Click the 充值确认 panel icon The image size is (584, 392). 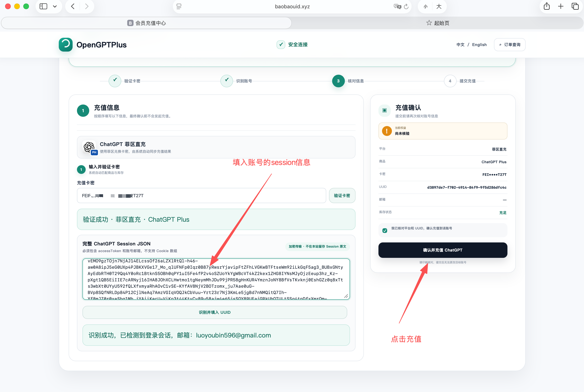pyautogui.click(x=385, y=110)
